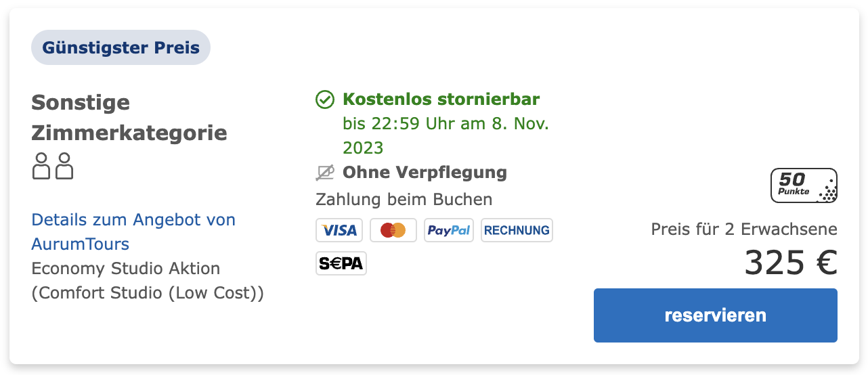
Task: Click the 50 Punkte bonus badge
Action: (x=804, y=185)
